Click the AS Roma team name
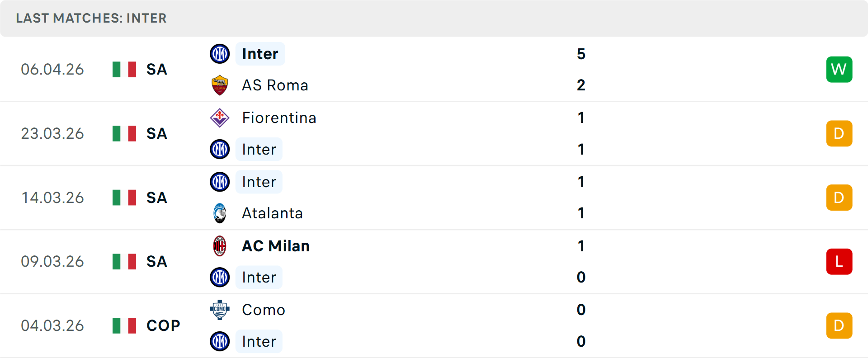Image resolution: width=868 pixels, height=358 pixels. (275, 85)
